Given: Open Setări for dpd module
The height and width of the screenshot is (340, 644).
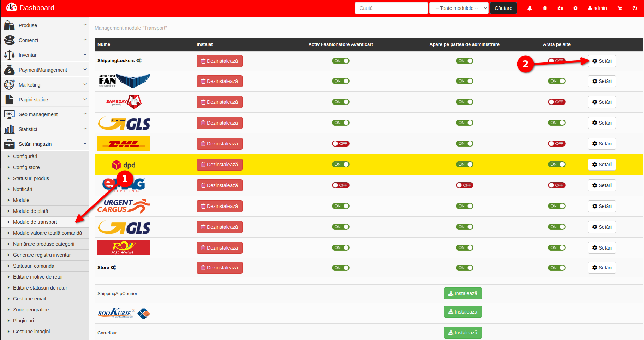Looking at the screenshot, I should pos(602,165).
